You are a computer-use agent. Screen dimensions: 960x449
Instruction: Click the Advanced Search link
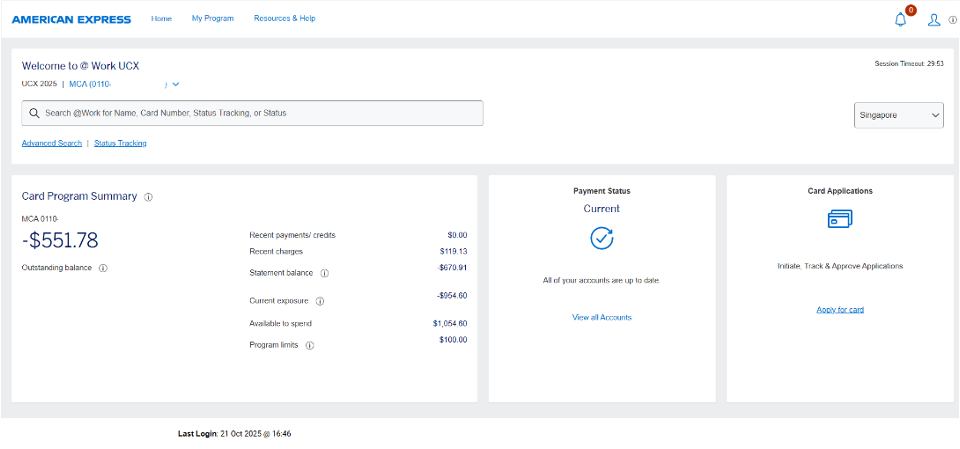point(52,143)
